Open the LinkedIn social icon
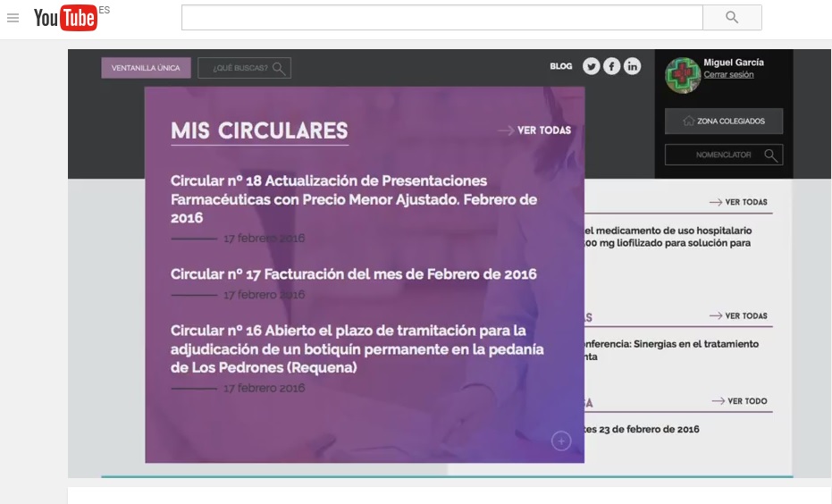This screenshot has height=504, width=832. pyautogui.click(x=632, y=66)
